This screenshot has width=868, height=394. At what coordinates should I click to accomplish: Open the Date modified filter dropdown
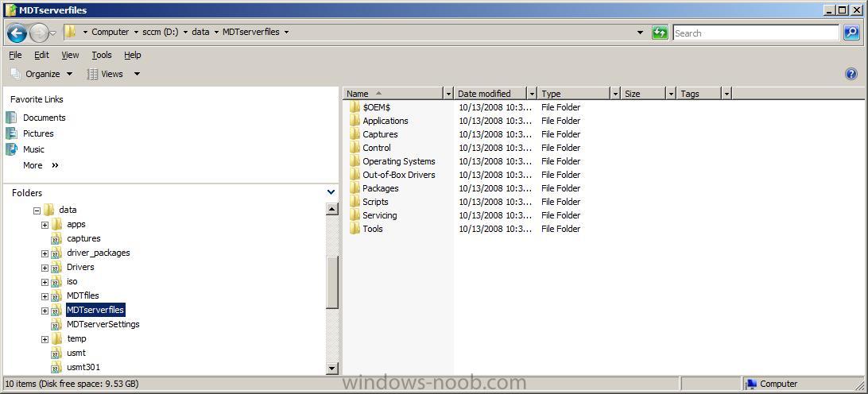point(533,94)
